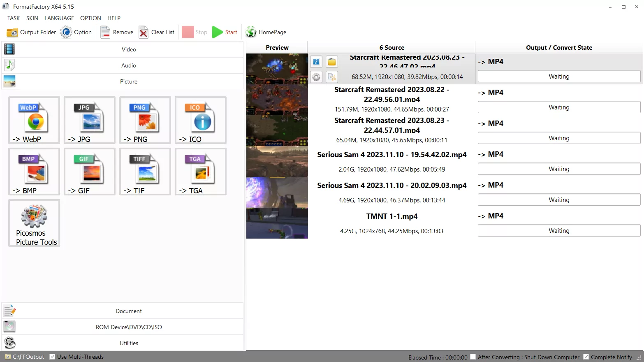644x362 pixels.
Task: Click Elapsed Time 00:00:00 in status bar
Action: [x=438, y=357]
